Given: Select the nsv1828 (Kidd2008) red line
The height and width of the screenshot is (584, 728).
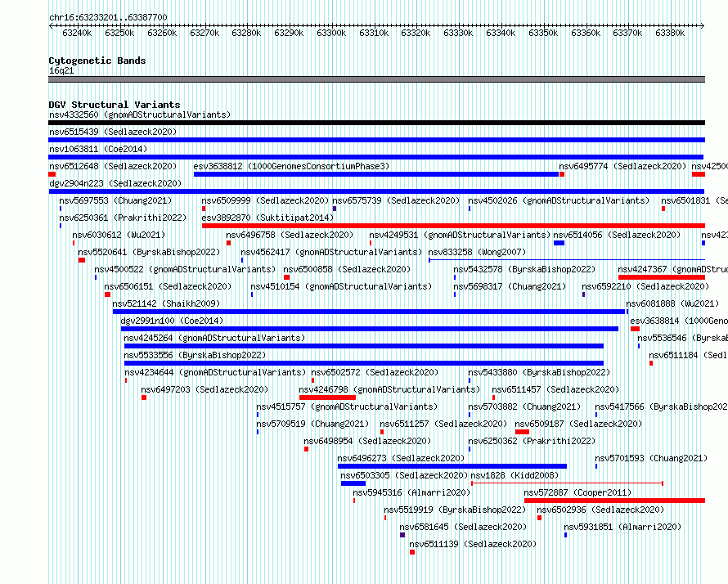Looking at the screenshot, I should pos(567,483).
